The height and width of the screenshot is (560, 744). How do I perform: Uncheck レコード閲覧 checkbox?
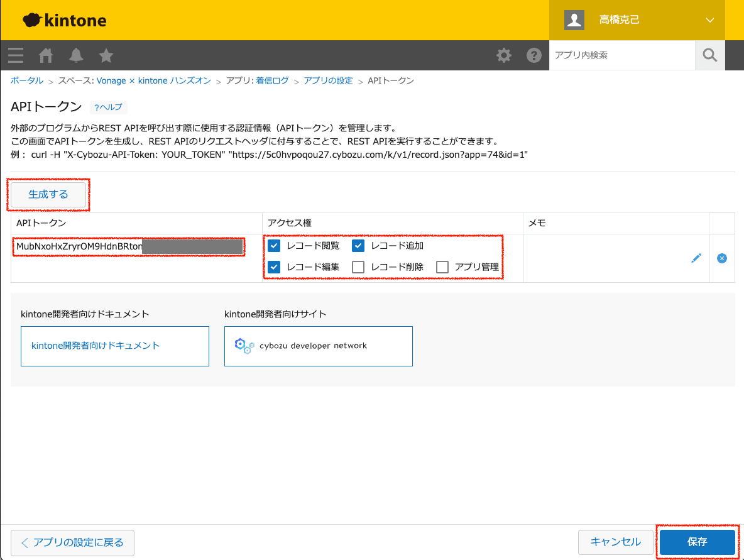click(x=274, y=246)
